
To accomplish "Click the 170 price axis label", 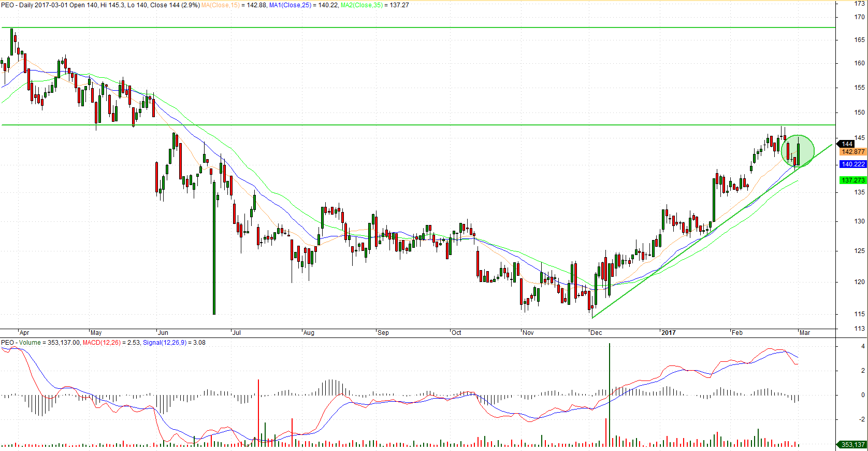I will (x=860, y=17).
